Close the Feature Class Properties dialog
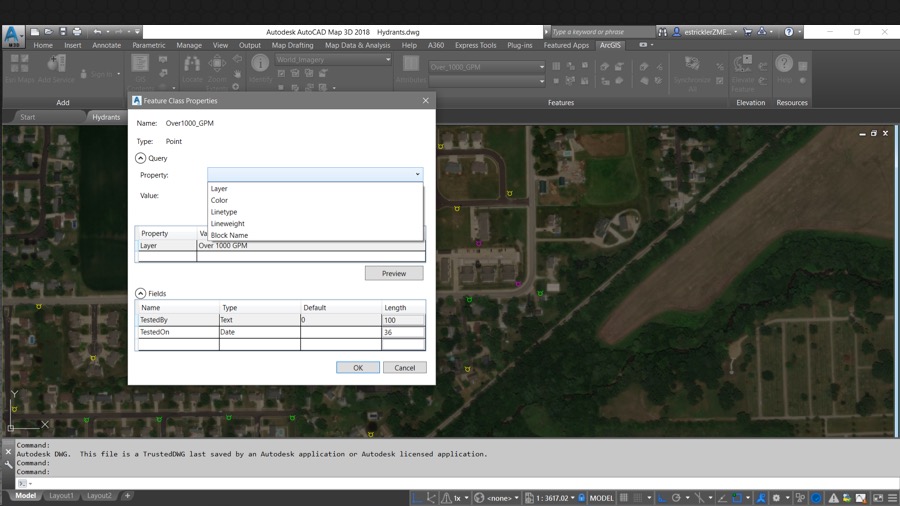Screen dimensions: 900x506 425,100
